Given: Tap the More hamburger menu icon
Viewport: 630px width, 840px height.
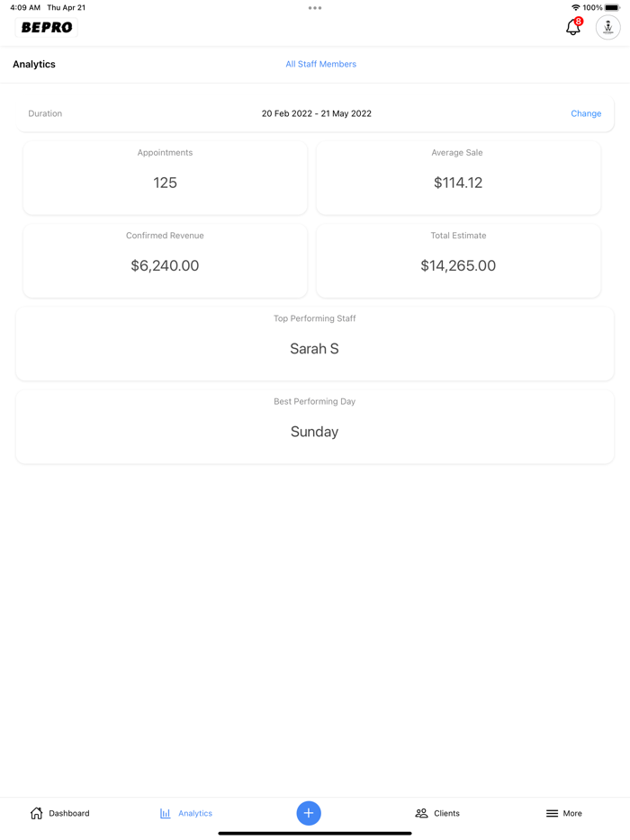Looking at the screenshot, I should 552,813.
